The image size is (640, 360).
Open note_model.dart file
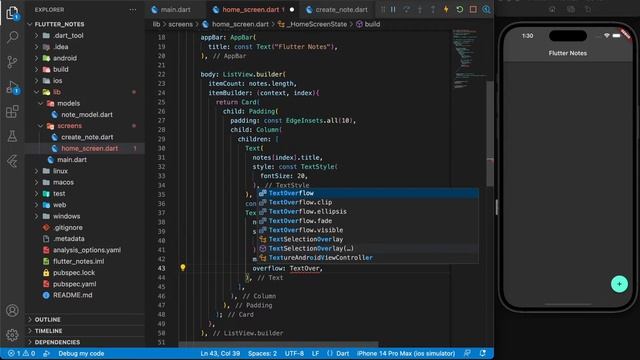pyautogui.click(x=87, y=115)
